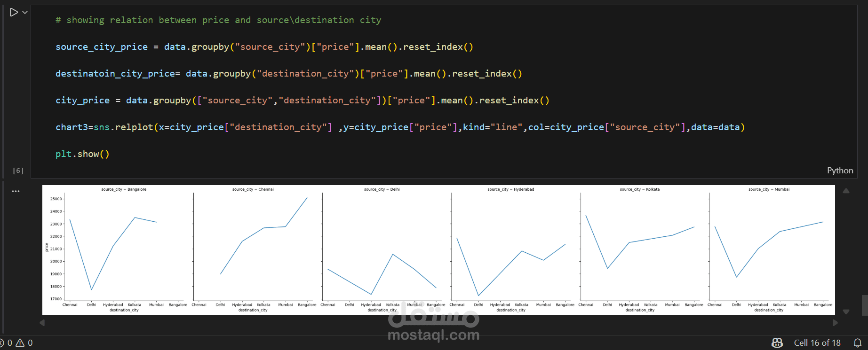This screenshot has height=350, width=868.
Task: Click the output scroll up arrow
Action: pyautogui.click(x=846, y=191)
